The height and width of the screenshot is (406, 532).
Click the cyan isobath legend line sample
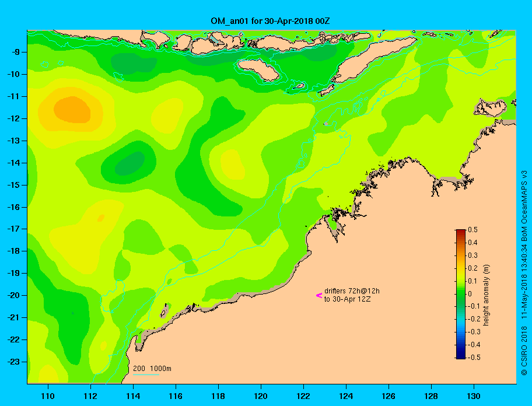tap(146, 374)
